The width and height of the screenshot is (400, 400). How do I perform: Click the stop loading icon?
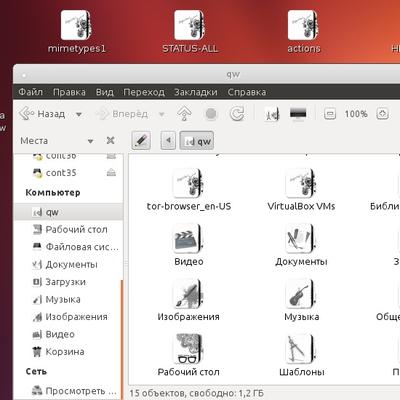pyautogui.click(x=211, y=114)
